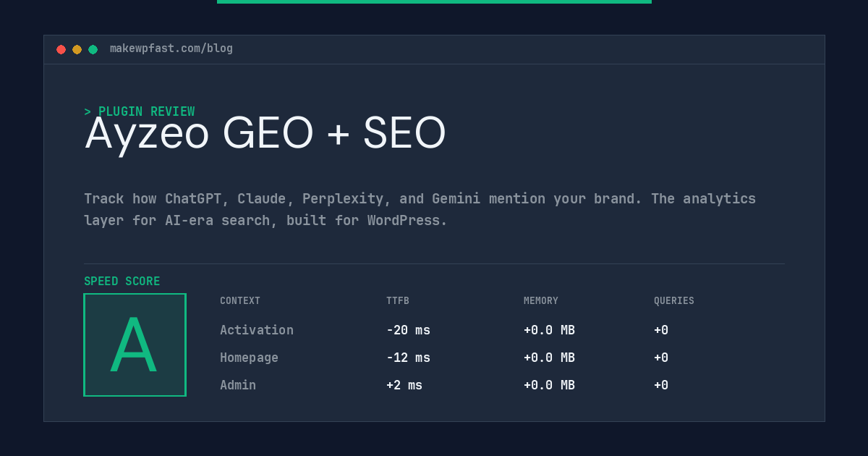This screenshot has width=868, height=456.
Task: Click the '-20 ms' TTFB value
Action: coord(408,330)
